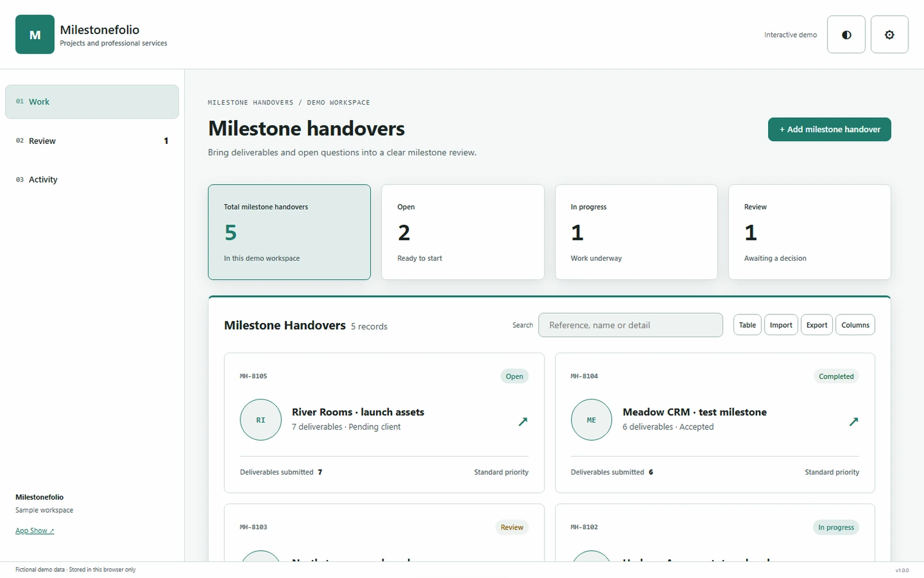Image resolution: width=924 pixels, height=578 pixels.
Task: Click the Open status badge on MH-8105
Action: pyautogui.click(x=514, y=376)
